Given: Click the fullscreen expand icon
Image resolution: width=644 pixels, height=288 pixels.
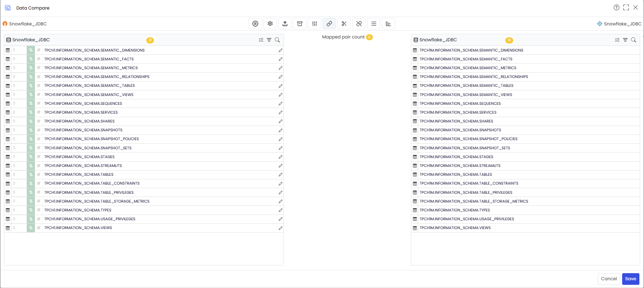Looking at the screenshot, I should 626,7.
